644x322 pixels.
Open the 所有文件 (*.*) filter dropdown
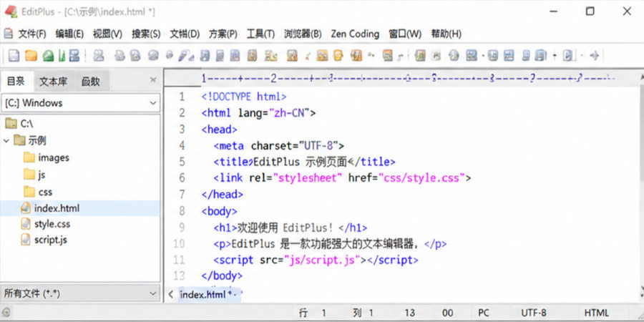[x=80, y=293]
